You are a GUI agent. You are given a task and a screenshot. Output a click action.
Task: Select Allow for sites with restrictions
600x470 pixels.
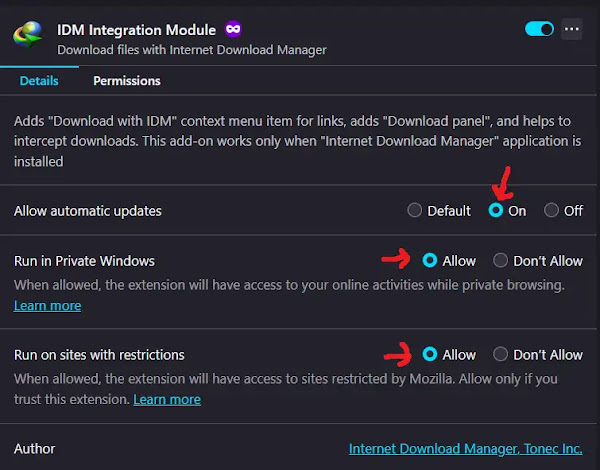[430, 354]
